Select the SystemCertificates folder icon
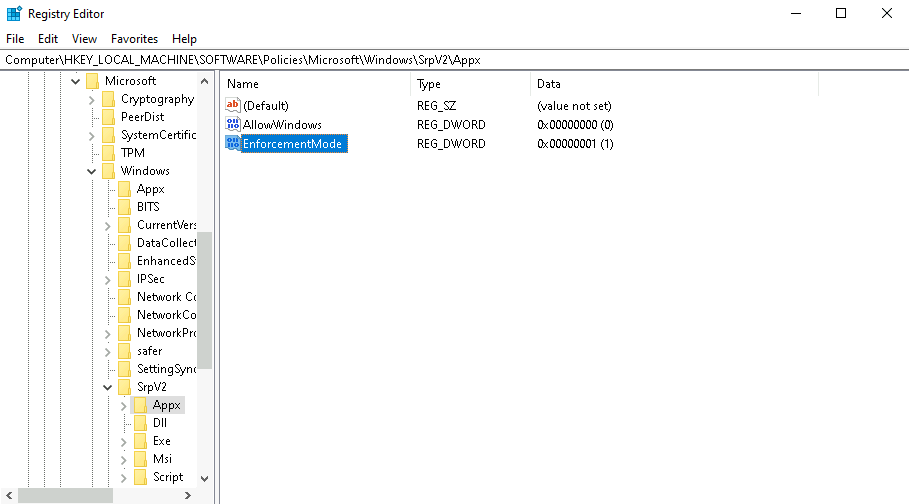The width and height of the screenshot is (909, 504). [108, 135]
